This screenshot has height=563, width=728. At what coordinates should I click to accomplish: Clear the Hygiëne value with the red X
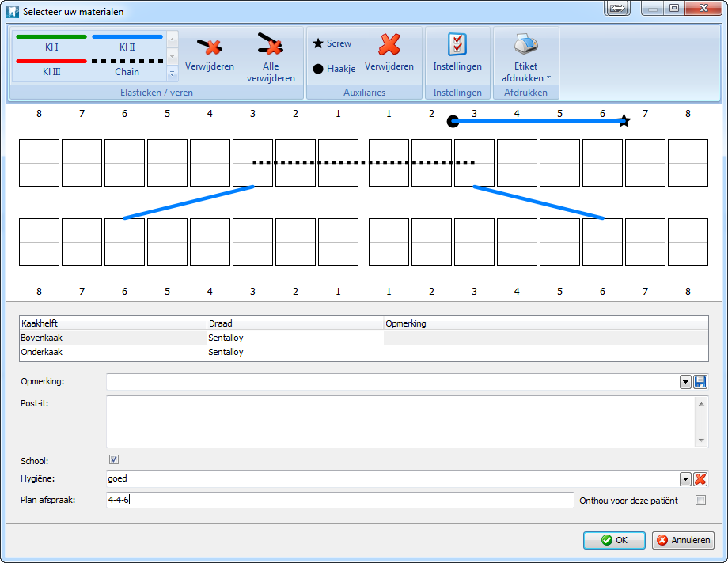pyautogui.click(x=700, y=479)
